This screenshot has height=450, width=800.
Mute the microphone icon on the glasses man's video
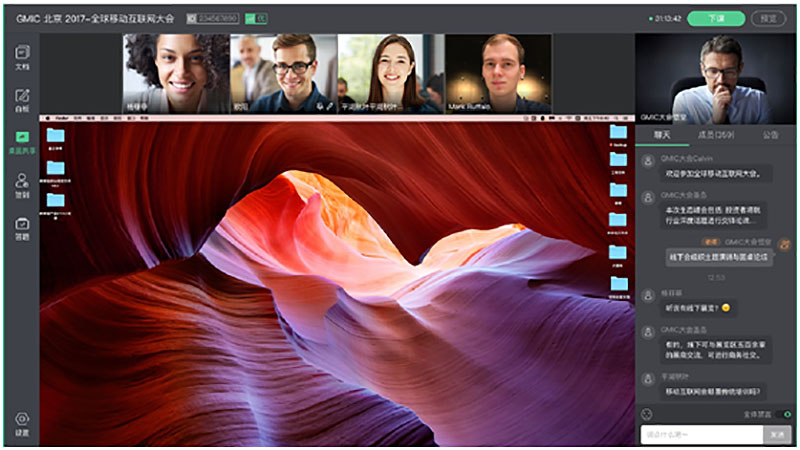tap(320, 107)
